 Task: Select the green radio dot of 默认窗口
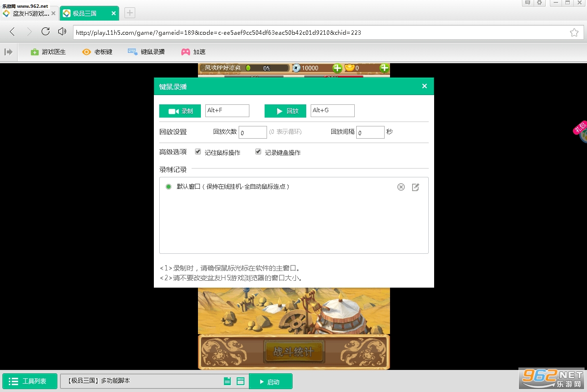click(x=169, y=187)
